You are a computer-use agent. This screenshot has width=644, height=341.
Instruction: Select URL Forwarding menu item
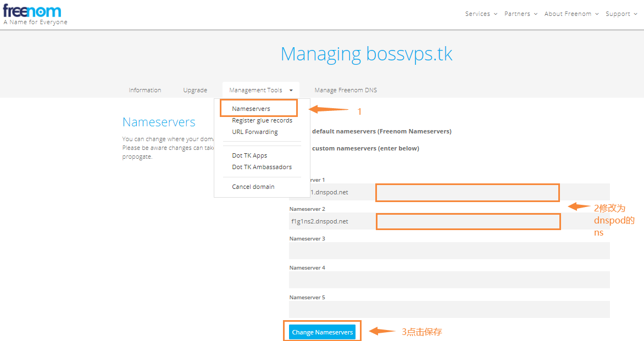254,132
